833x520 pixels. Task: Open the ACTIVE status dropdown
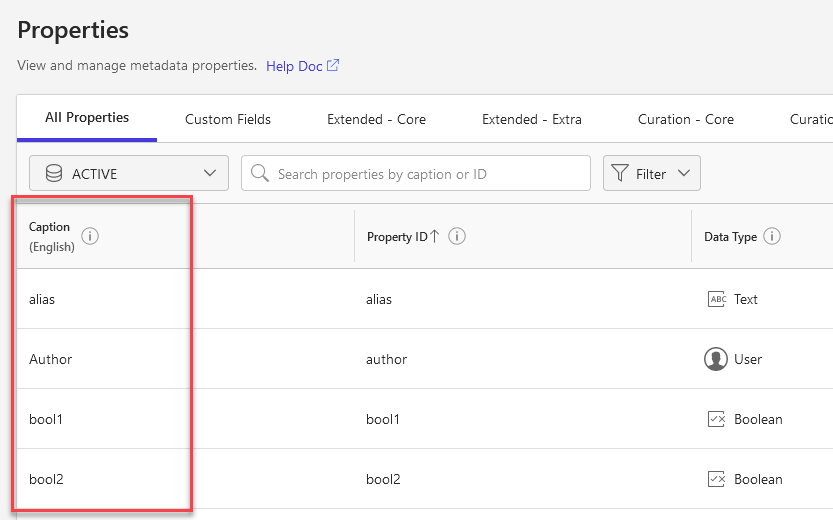pyautogui.click(x=129, y=174)
